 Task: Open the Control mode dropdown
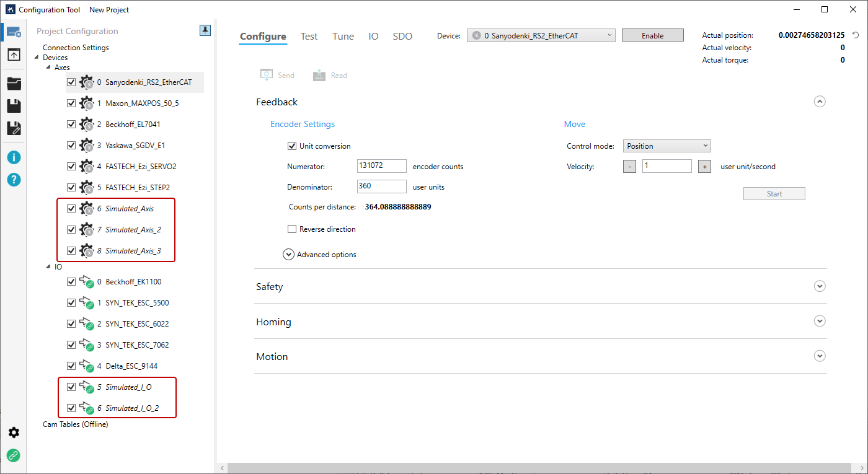tap(666, 146)
